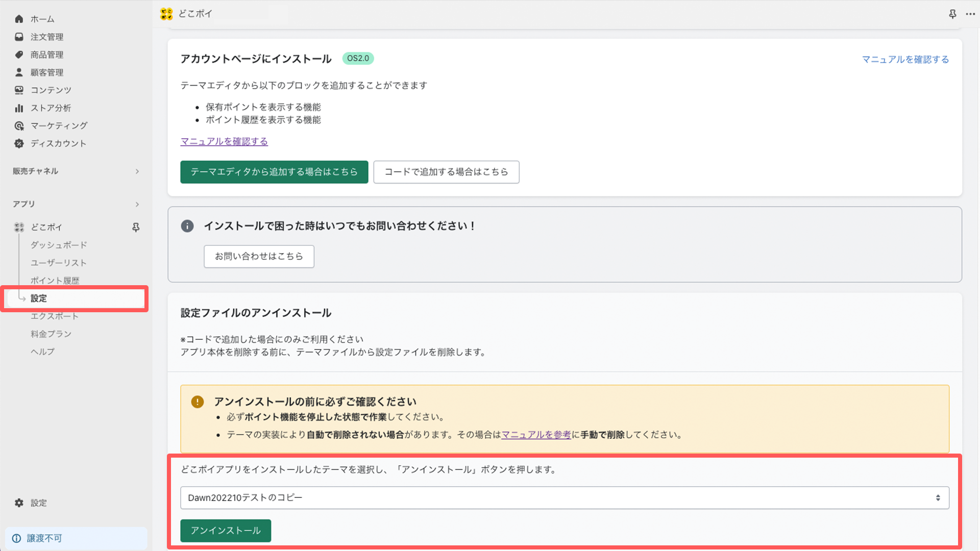Image resolution: width=980 pixels, height=551 pixels.
Task: Click the OS2.0 badge
Action: pos(358,59)
